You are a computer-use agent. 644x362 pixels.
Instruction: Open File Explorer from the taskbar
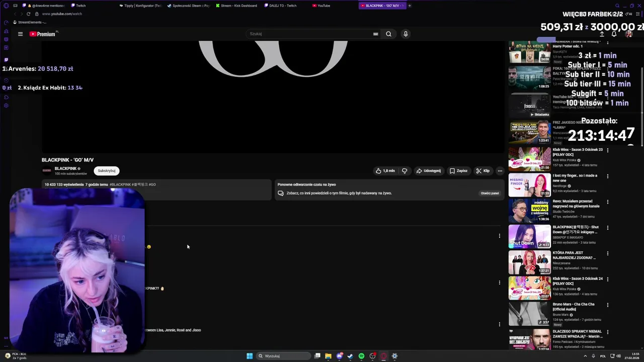click(328, 356)
